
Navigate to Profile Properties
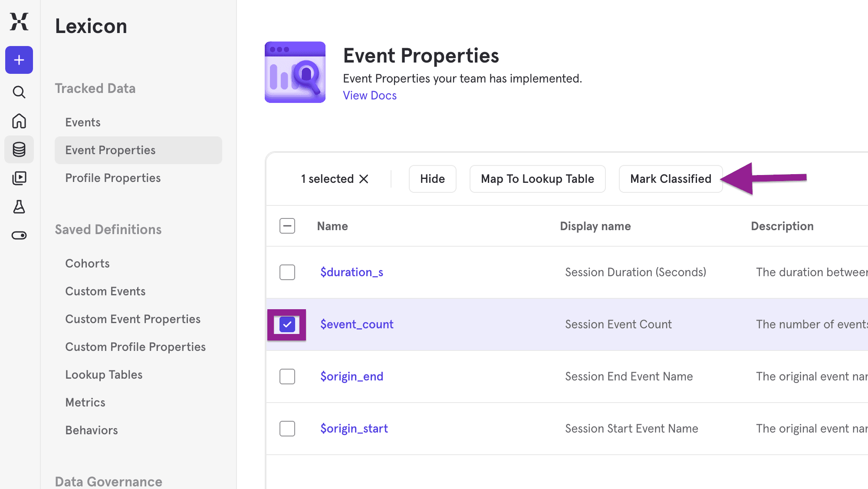coord(113,178)
